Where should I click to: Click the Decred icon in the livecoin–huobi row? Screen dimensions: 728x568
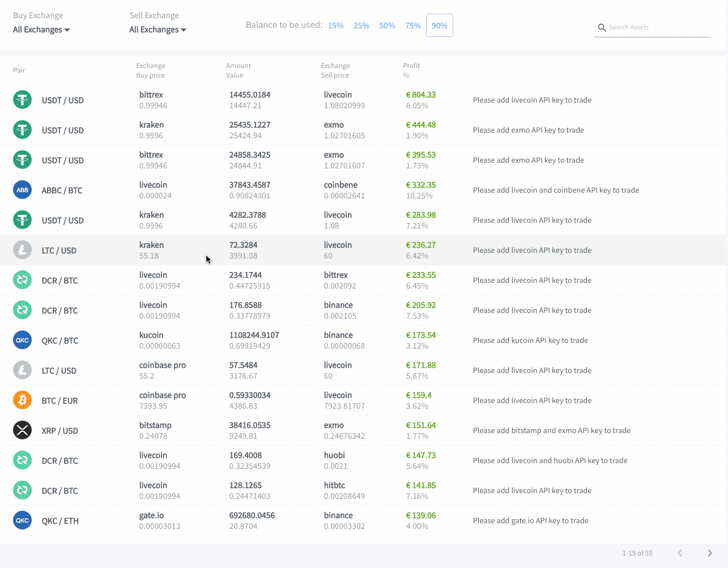[22, 460]
